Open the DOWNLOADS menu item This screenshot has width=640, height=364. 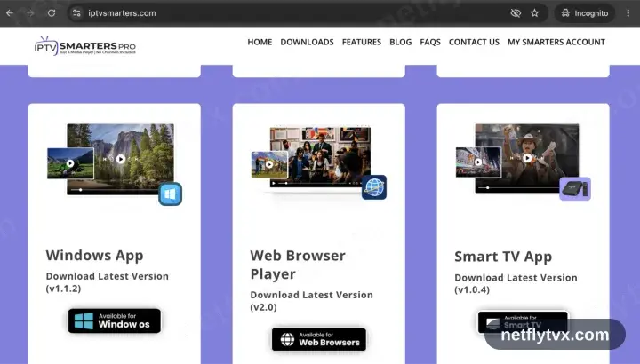(307, 42)
